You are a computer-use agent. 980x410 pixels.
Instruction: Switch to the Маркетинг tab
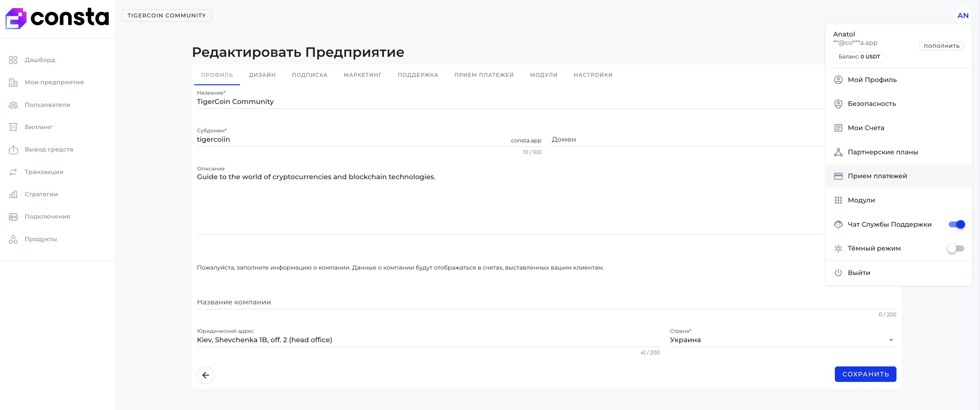(x=363, y=75)
